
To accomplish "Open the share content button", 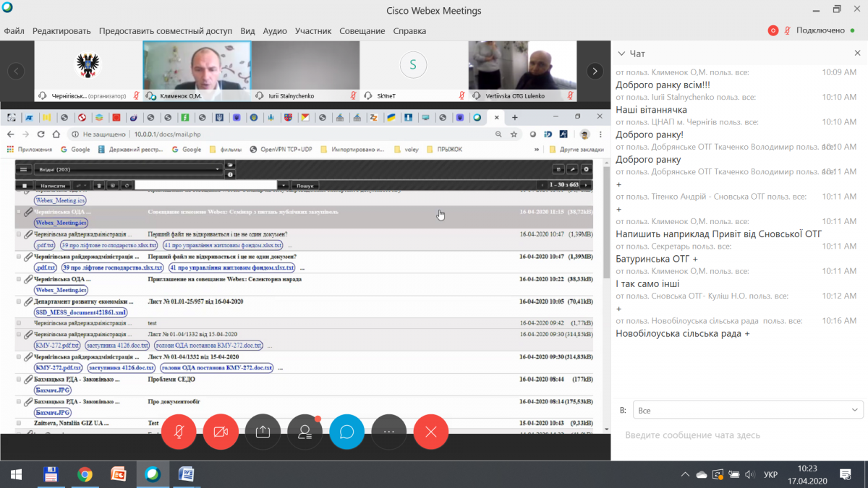I will pyautogui.click(x=263, y=432).
